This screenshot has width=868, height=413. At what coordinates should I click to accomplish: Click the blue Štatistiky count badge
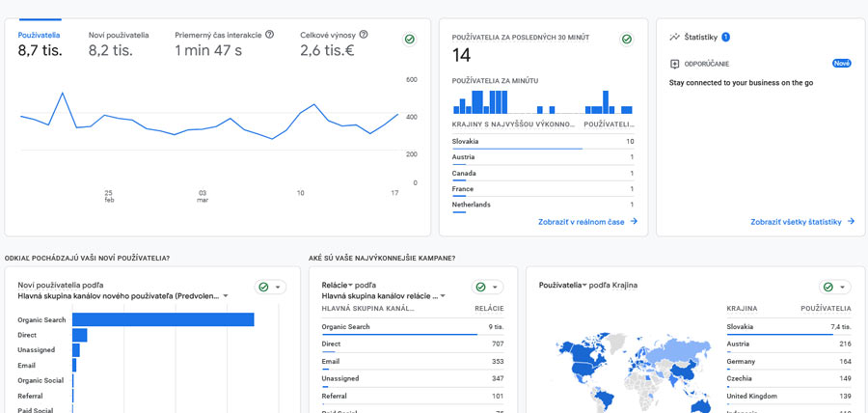(725, 38)
